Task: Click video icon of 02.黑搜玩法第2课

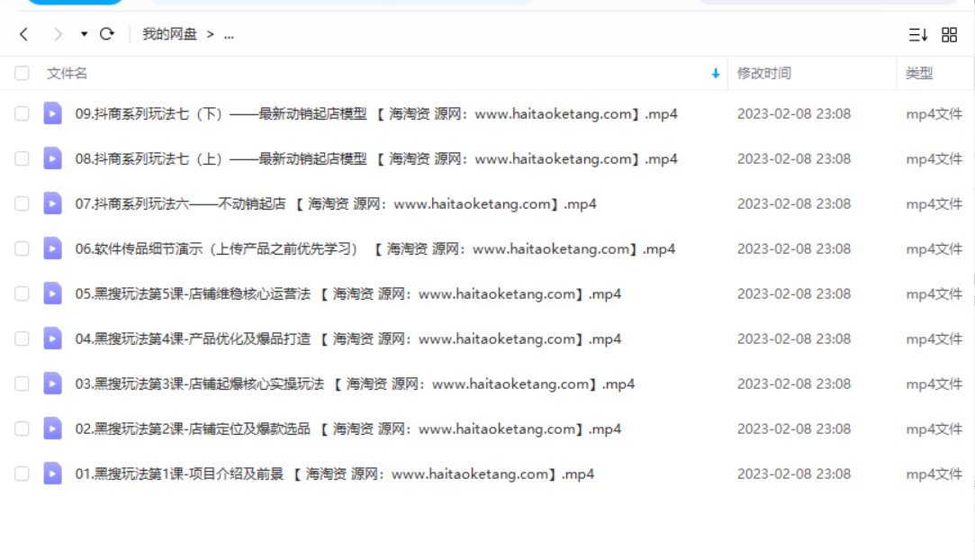Action: (x=52, y=429)
